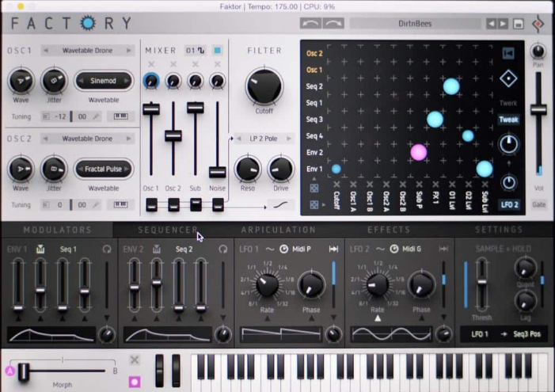The height and width of the screenshot is (392, 555).
Task: Adjust the Osc 1 mixer fader
Action: 151,108
